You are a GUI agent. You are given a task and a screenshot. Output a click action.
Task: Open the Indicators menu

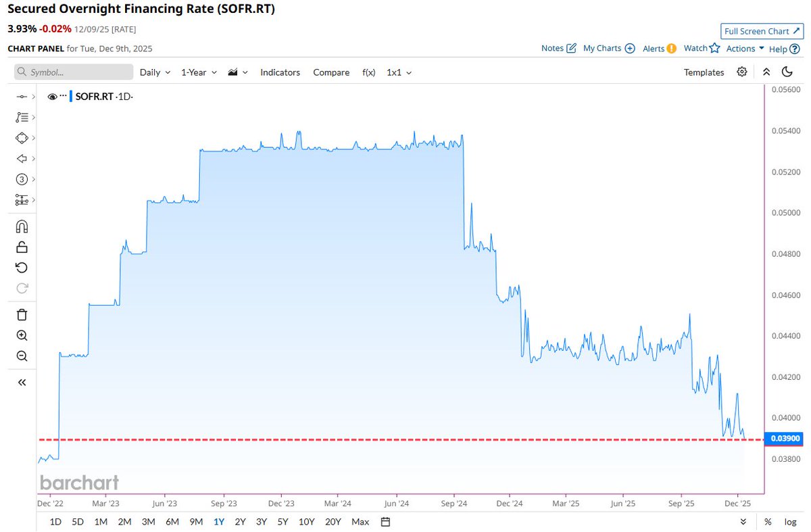(280, 72)
